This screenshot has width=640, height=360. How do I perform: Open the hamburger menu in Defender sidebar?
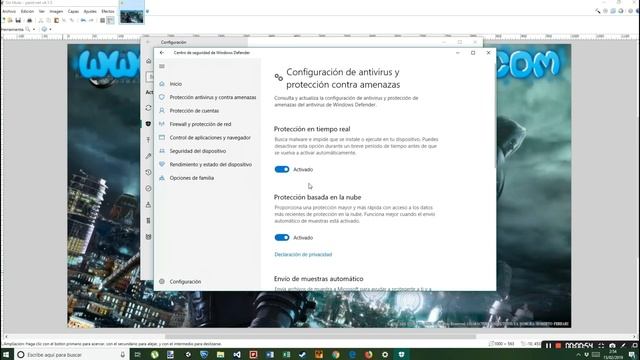[x=162, y=66]
